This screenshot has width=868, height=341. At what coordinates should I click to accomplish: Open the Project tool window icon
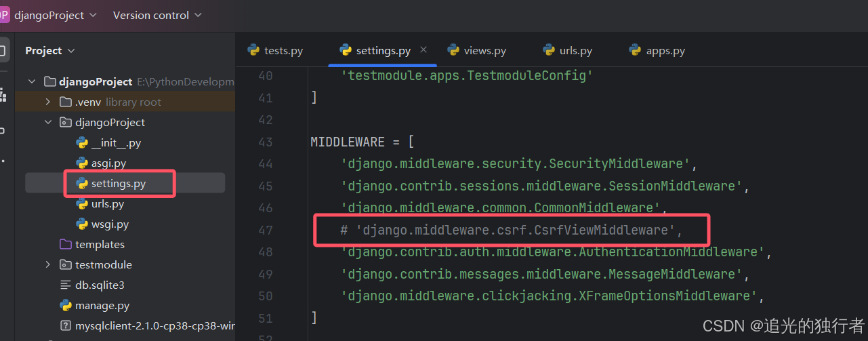(3, 51)
